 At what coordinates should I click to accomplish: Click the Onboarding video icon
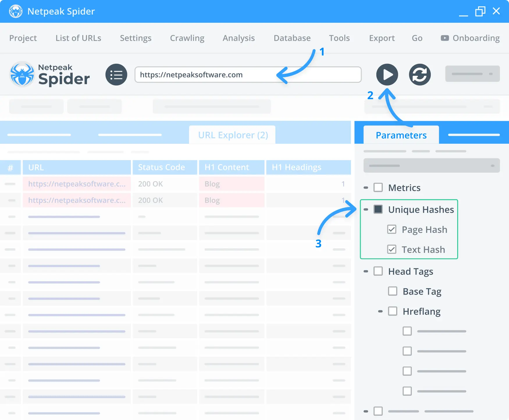pyautogui.click(x=444, y=38)
